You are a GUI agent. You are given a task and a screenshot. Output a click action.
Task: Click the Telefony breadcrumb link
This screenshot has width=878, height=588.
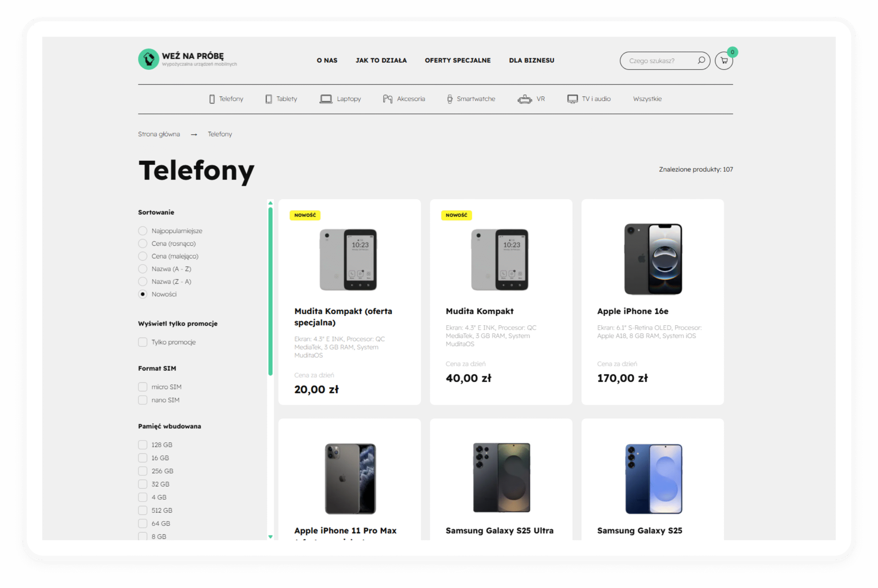click(x=220, y=134)
